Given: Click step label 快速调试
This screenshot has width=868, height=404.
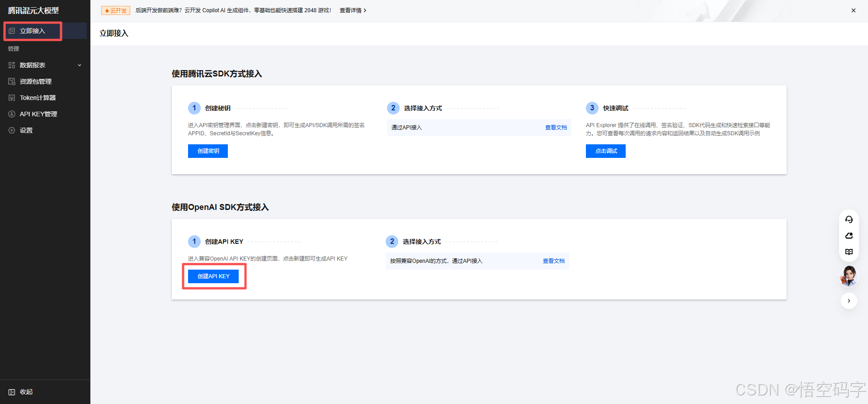Looking at the screenshot, I should click(x=616, y=108).
